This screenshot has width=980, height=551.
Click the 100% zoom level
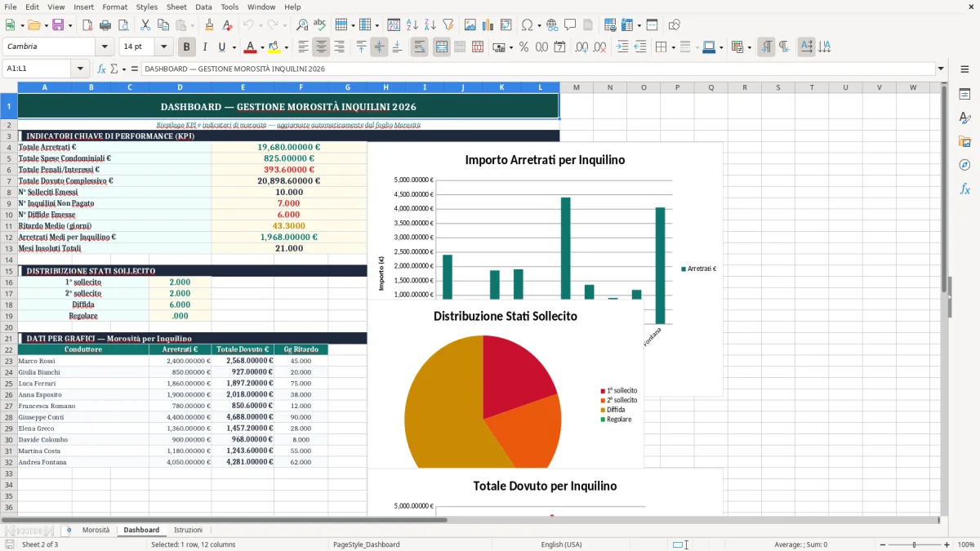click(x=966, y=544)
